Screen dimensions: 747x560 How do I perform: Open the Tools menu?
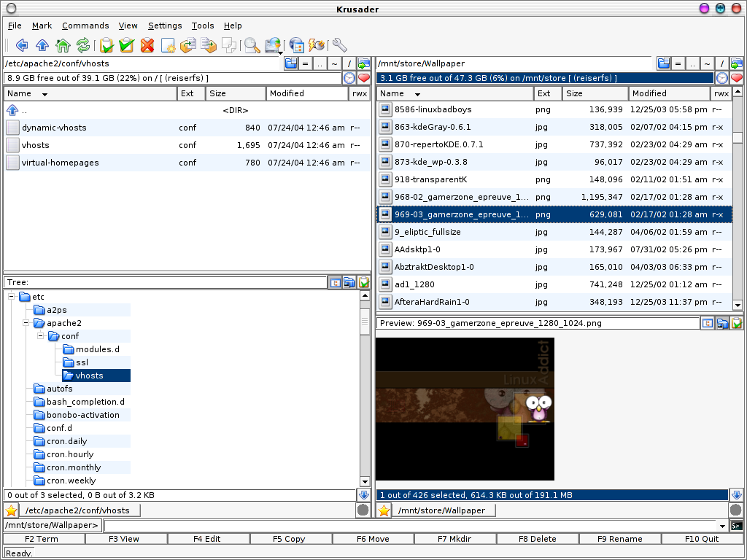coord(203,26)
